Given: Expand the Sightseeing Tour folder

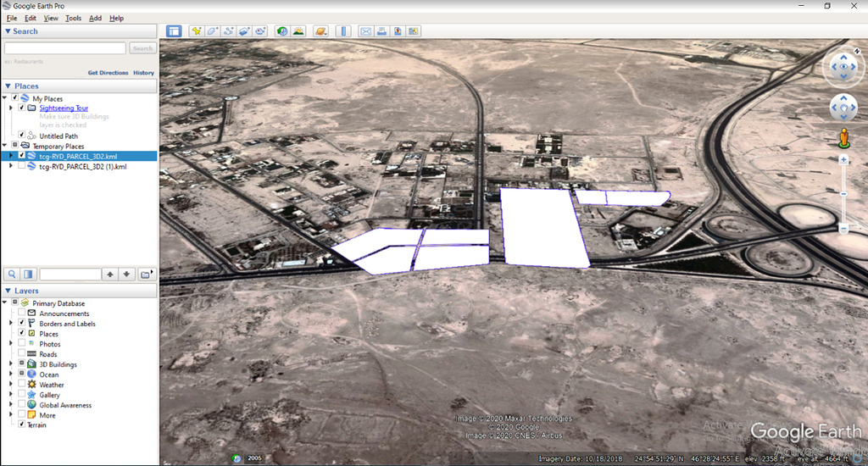Looking at the screenshot, I should (x=11, y=108).
